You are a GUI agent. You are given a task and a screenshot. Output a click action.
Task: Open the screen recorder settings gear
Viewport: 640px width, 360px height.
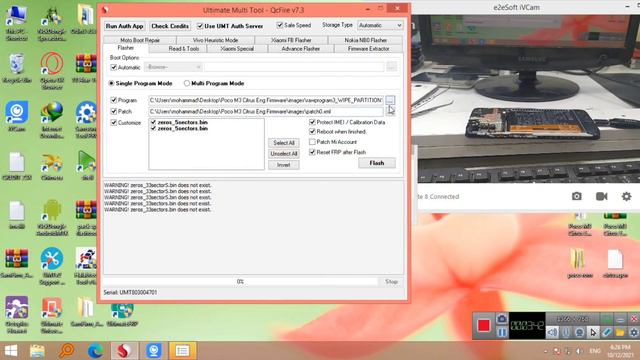633,332
